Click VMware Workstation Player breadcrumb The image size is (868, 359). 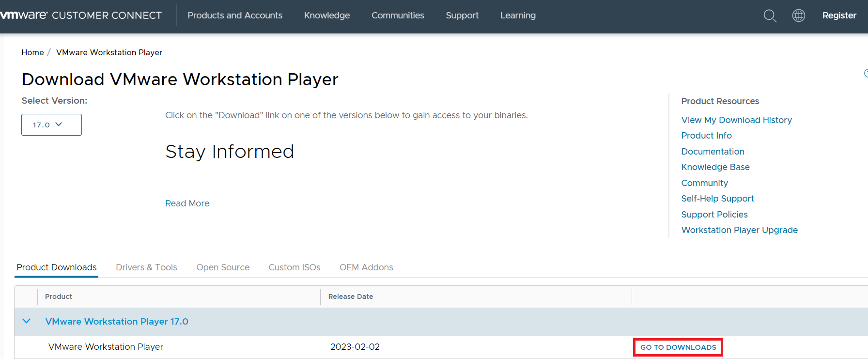[109, 52]
